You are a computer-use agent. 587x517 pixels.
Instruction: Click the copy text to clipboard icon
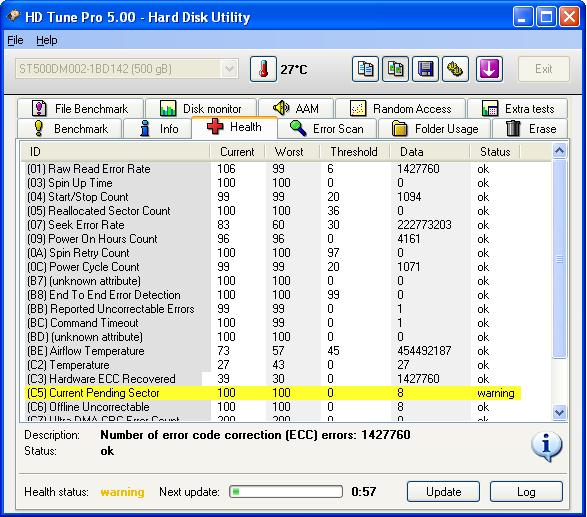coord(365,69)
